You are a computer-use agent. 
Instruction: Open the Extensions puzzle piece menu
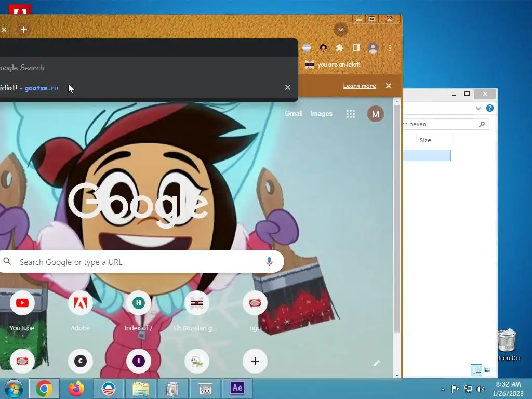coord(340,48)
